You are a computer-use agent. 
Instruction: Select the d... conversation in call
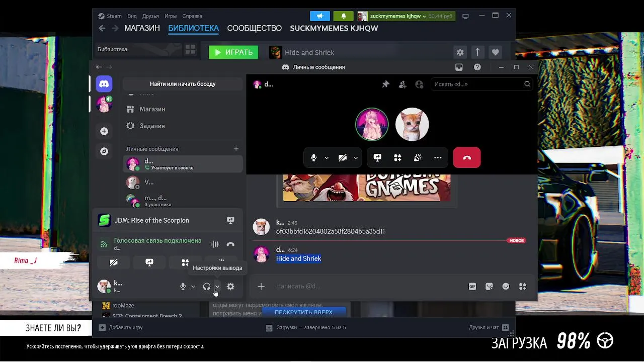tap(183, 164)
